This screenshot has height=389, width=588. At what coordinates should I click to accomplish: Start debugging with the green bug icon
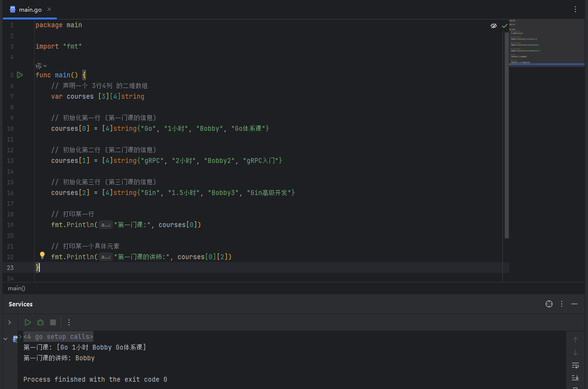40,322
